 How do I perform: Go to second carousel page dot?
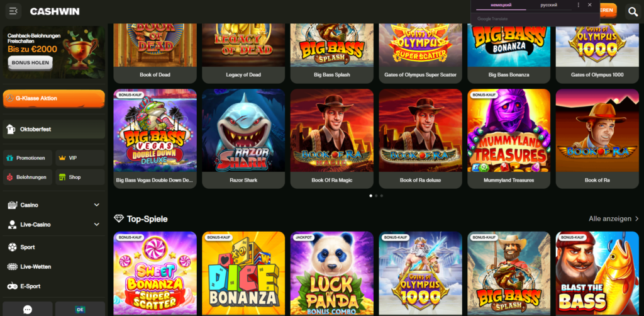[x=376, y=196]
